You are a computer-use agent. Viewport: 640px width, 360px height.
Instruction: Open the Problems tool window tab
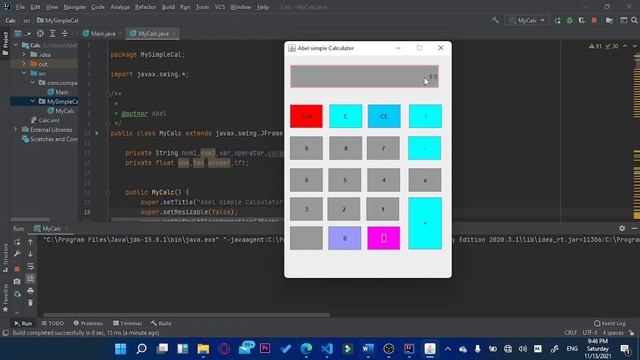coord(88,323)
